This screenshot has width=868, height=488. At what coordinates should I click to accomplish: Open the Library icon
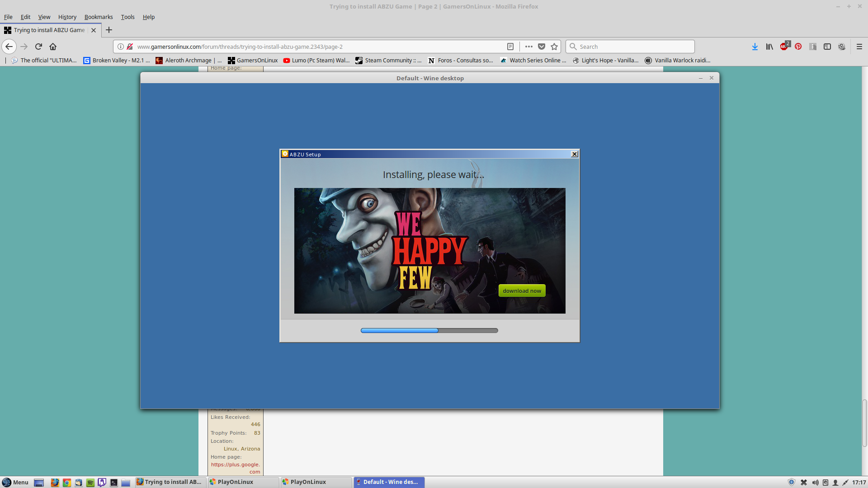[769, 47]
